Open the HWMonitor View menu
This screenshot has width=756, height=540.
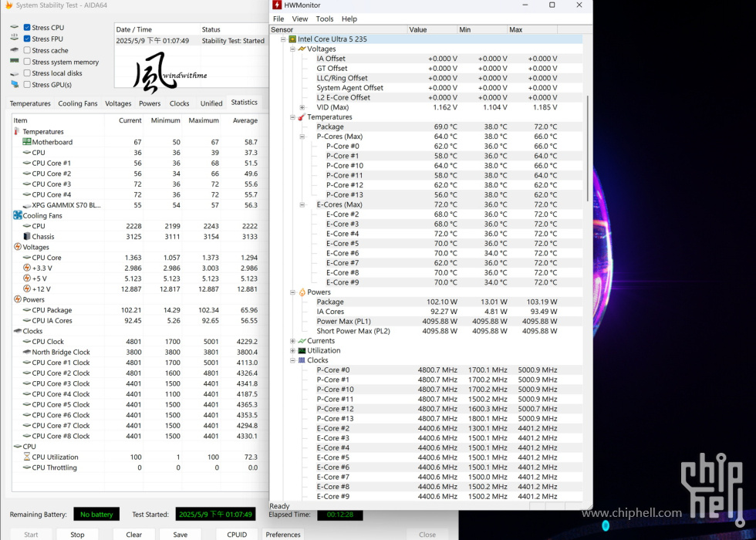click(299, 19)
